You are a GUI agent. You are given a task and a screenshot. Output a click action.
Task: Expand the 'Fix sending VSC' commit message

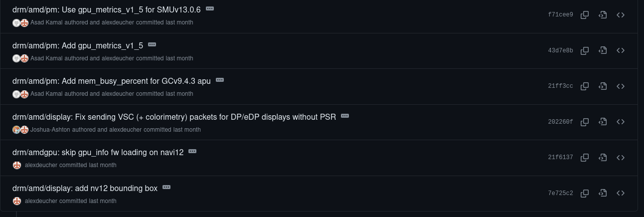tap(345, 116)
